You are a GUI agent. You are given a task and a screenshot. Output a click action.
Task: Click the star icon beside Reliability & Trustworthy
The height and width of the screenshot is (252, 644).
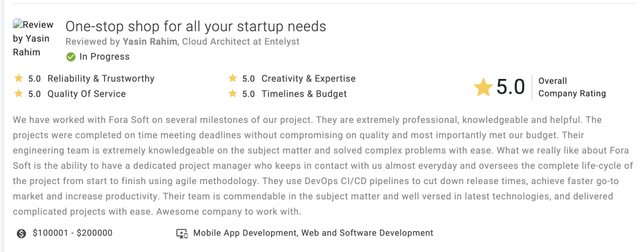(x=18, y=78)
